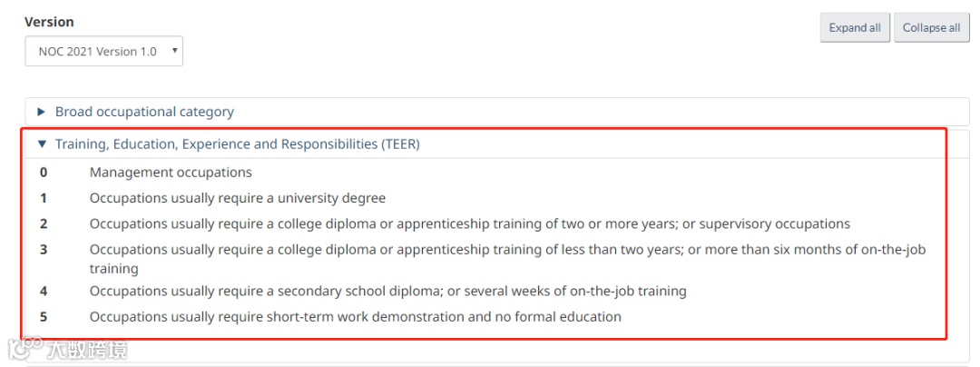The image size is (980, 367).
Task: Expand the Broad occupational category triangle
Action: [41, 112]
